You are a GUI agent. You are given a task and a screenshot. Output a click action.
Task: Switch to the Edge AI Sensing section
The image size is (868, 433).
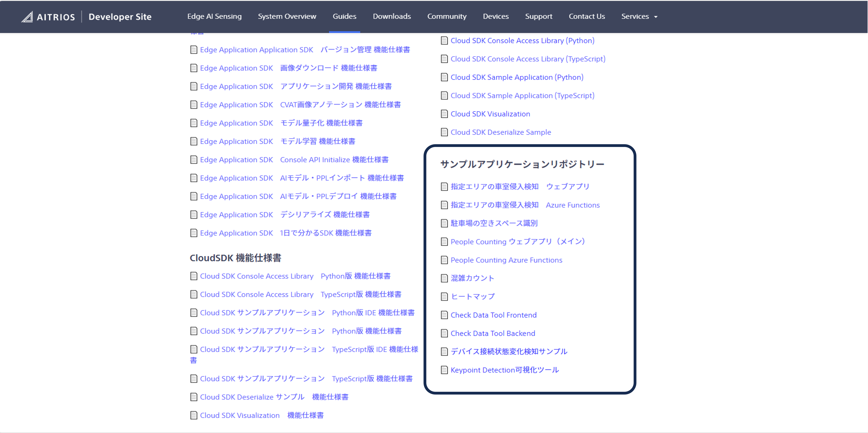(x=214, y=16)
